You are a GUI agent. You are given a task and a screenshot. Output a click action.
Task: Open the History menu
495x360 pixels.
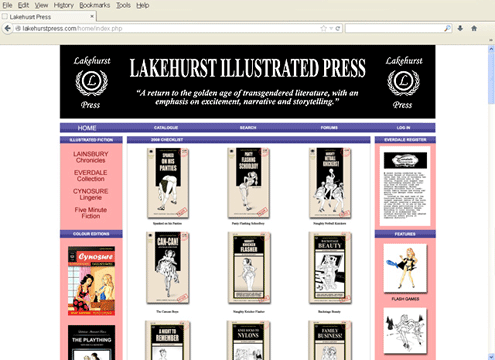click(x=64, y=5)
